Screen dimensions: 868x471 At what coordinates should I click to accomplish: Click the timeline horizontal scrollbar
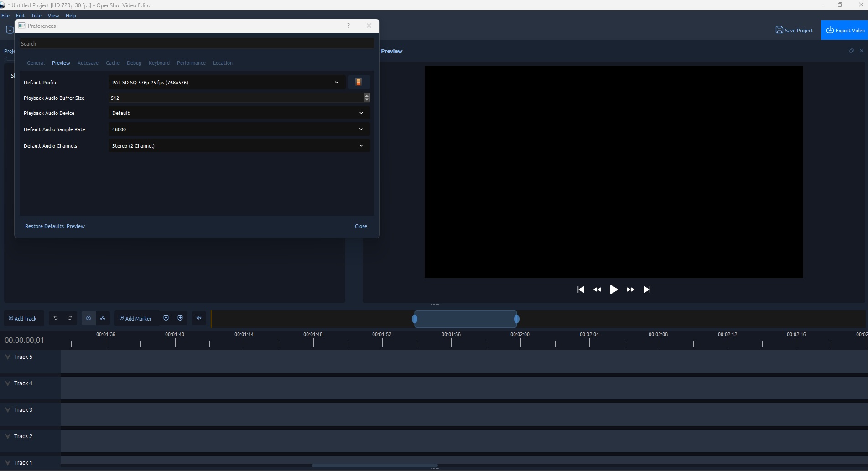(375, 466)
